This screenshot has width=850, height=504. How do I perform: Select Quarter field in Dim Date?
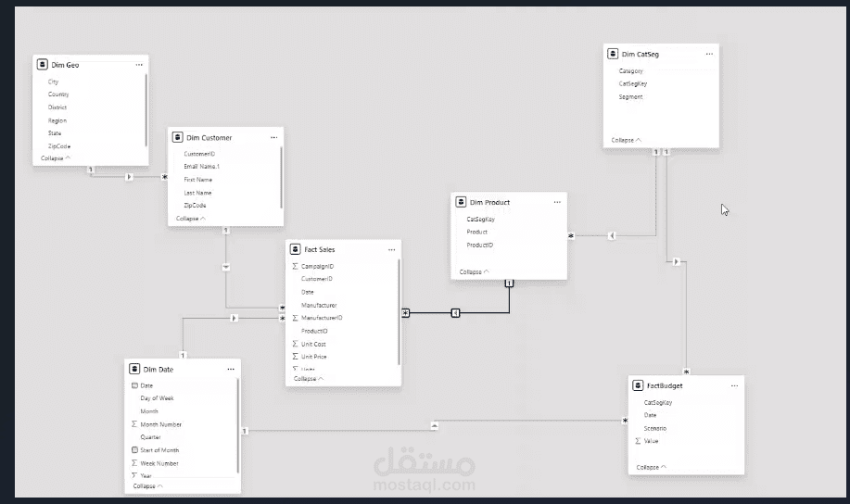coord(150,436)
